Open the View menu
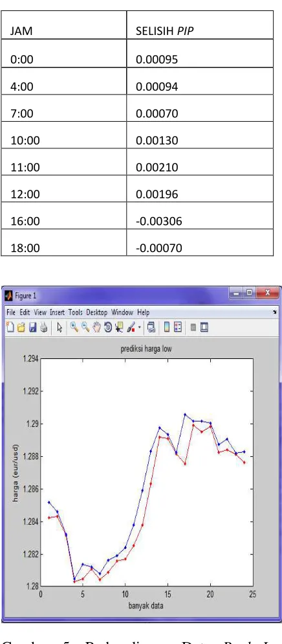 40,312
